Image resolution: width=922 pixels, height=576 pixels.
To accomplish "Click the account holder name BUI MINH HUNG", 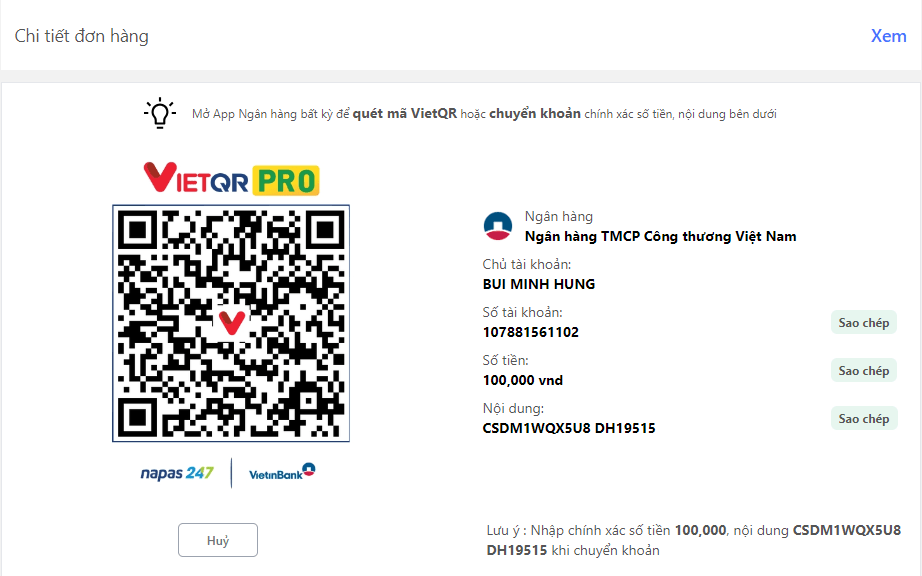I will click(539, 284).
